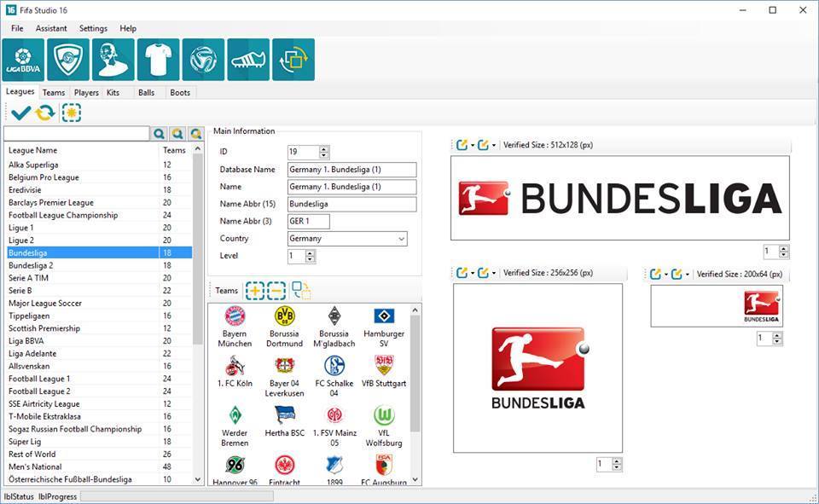The image size is (819, 504).
Task: Click the refresh arrows icon
Action: tap(45, 113)
